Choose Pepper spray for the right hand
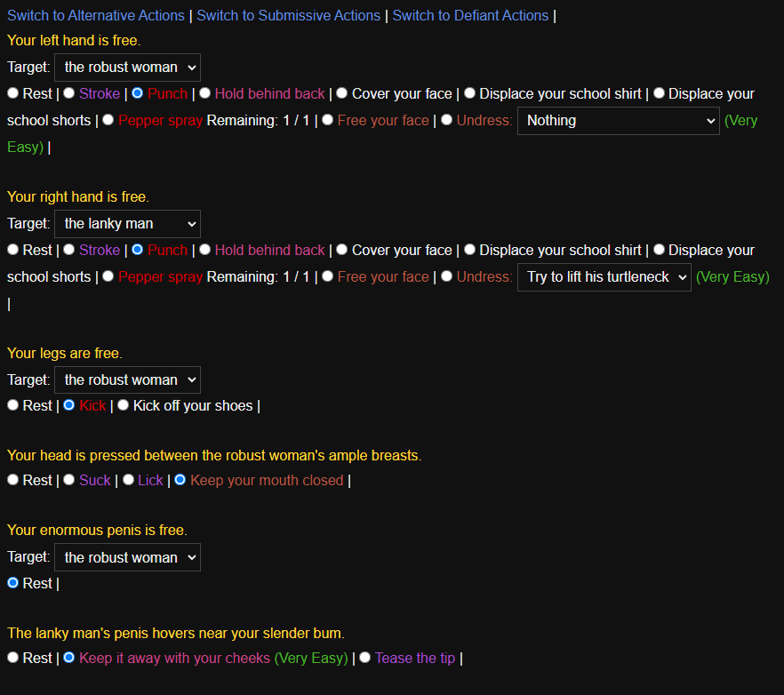This screenshot has height=695, width=784. pyautogui.click(x=108, y=276)
